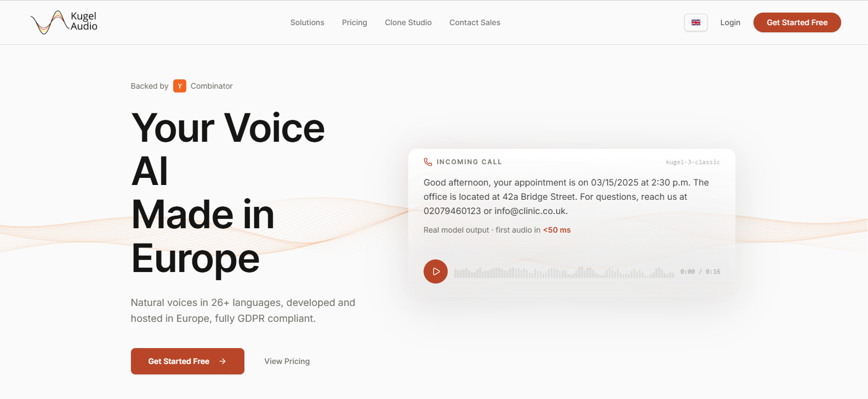868x399 pixels.
Task: Click the 'Your Voice AI' headline
Action: coord(228,149)
